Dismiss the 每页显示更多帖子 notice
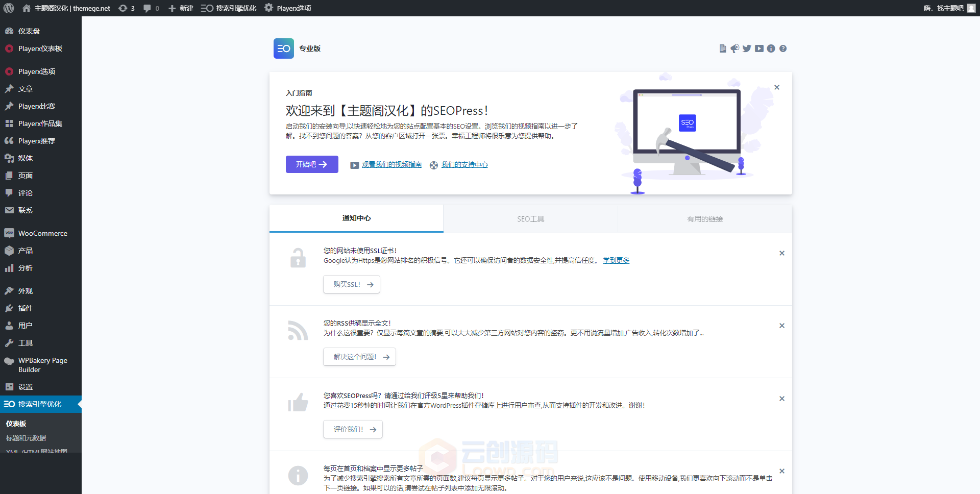This screenshot has height=494, width=980. [782, 471]
